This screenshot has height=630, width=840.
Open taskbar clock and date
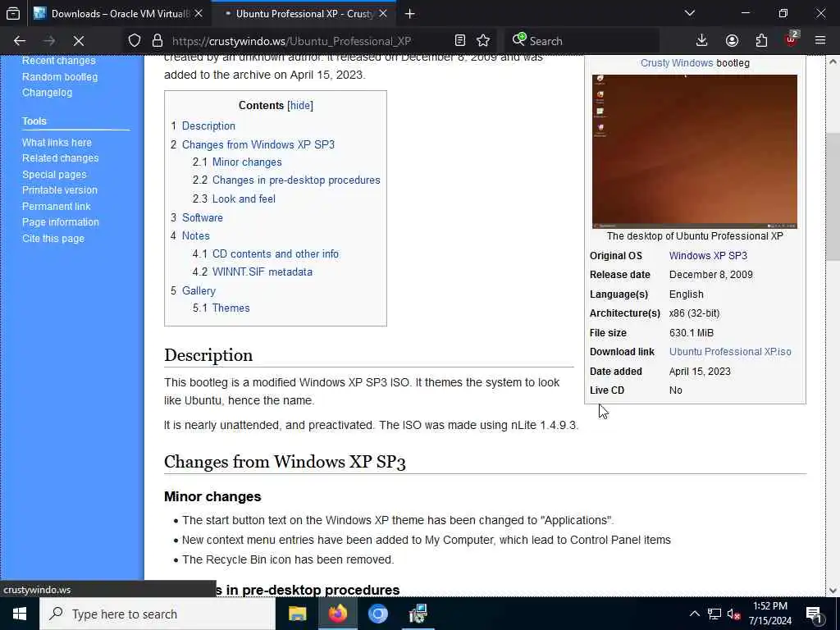click(769, 614)
